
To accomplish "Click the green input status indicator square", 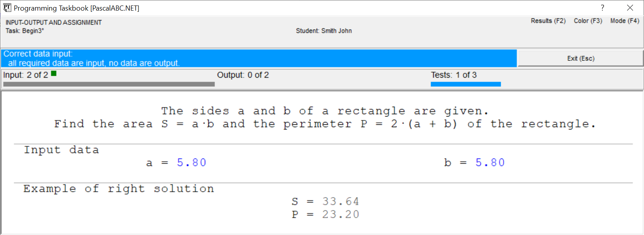I will coord(54,73).
